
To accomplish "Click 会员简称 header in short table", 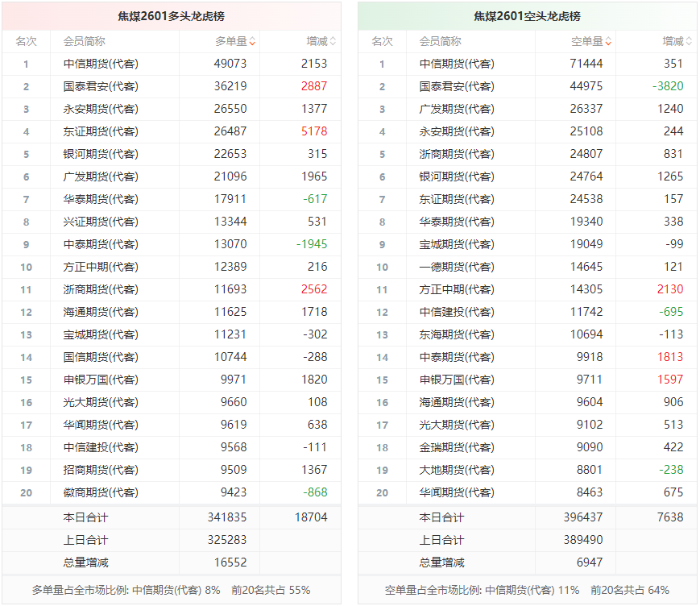I will (x=440, y=42).
